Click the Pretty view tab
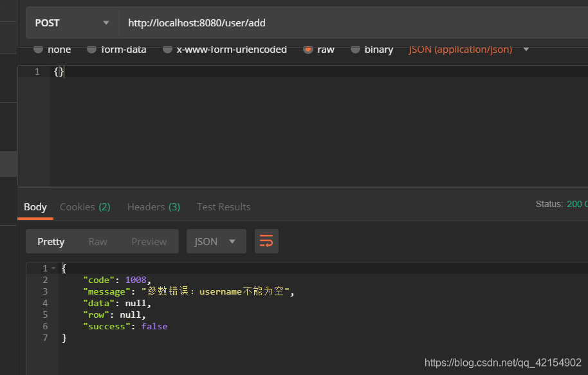This screenshot has height=375, width=588. (x=51, y=241)
